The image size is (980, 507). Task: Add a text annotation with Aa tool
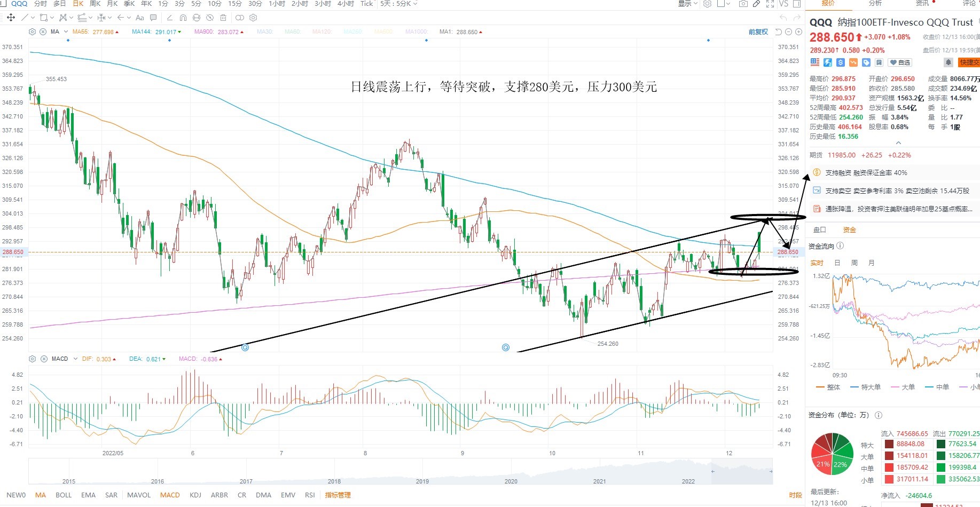pyautogui.click(x=140, y=18)
